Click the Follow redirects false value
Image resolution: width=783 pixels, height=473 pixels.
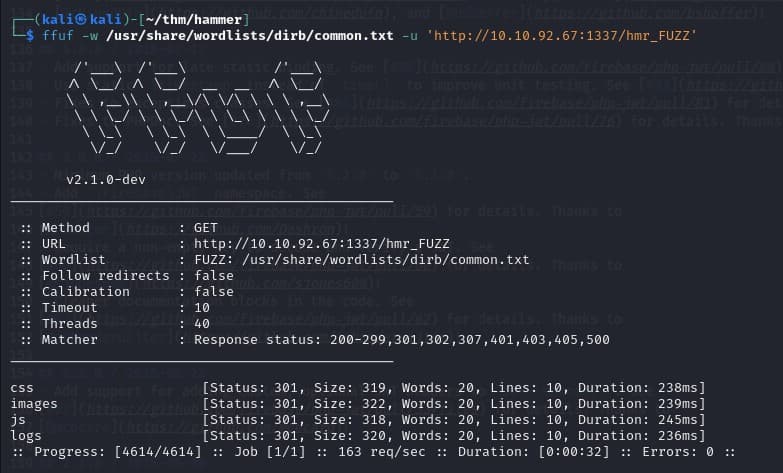point(214,276)
